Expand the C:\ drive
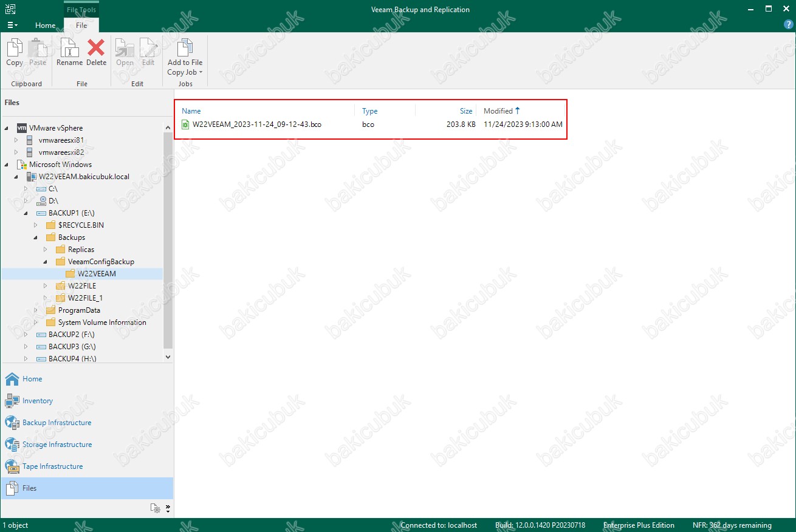The width and height of the screenshot is (796, 532). [26, 189]
